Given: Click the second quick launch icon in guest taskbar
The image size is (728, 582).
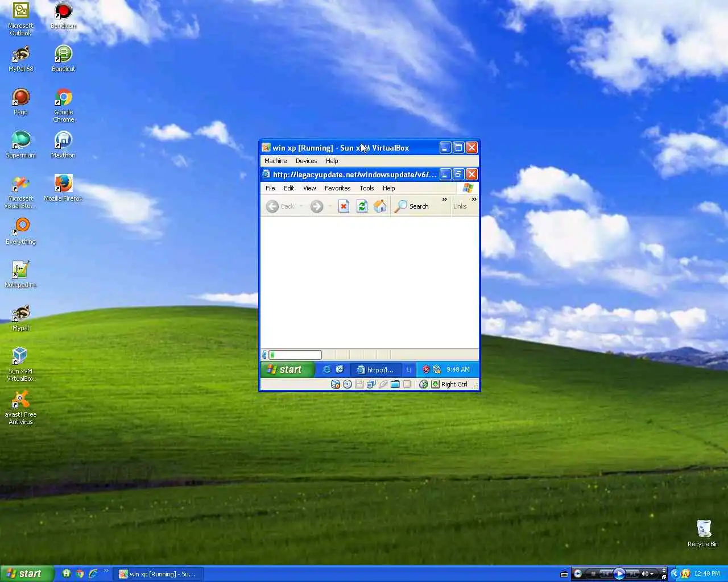Looking at the screenshot, I should click(x=340, y=369).
